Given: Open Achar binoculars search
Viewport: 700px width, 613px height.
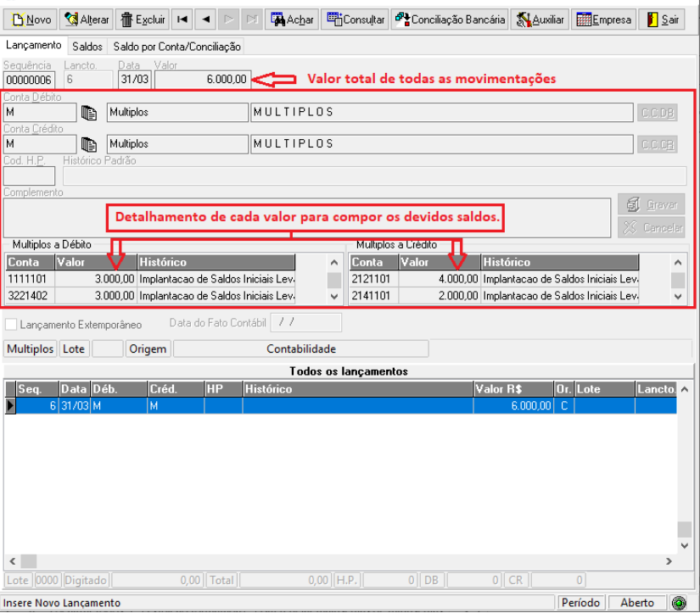Looking at the screenshot, I should coord(292,20).
